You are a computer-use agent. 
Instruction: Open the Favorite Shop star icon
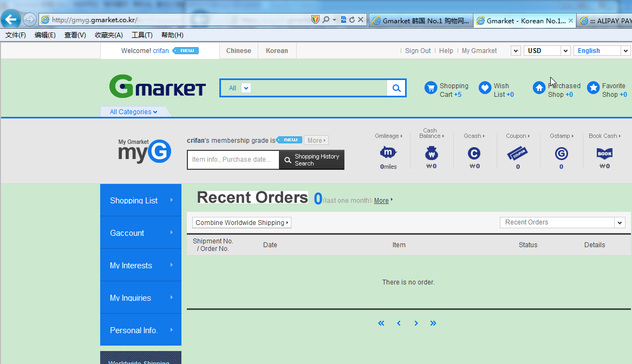tap(594, 88)
